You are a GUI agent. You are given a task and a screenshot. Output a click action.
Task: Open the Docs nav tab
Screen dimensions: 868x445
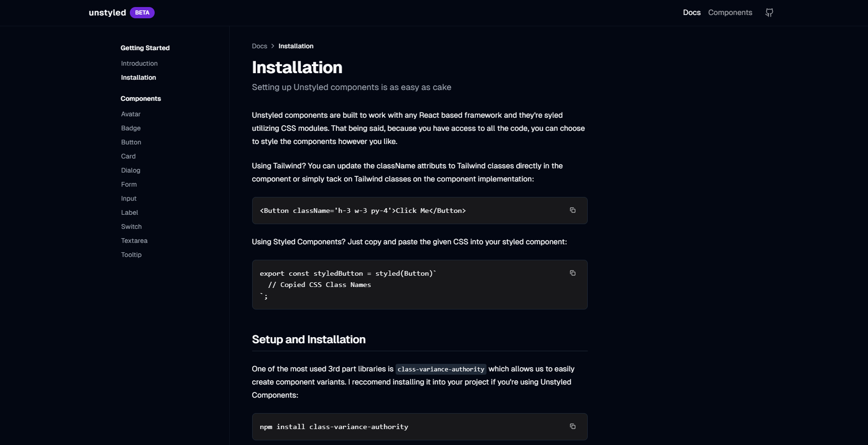pyautogui.click(x=691, y=13)
